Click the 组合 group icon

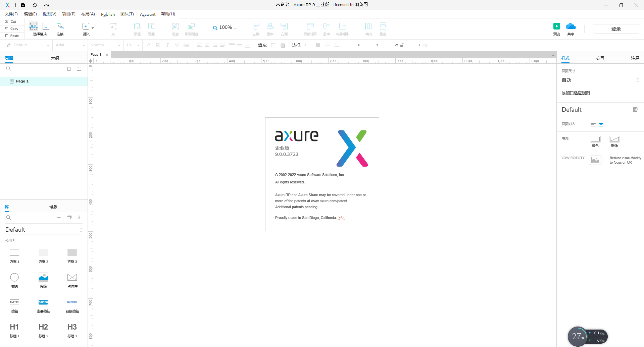pyautogui.click(x=175, y=29)
